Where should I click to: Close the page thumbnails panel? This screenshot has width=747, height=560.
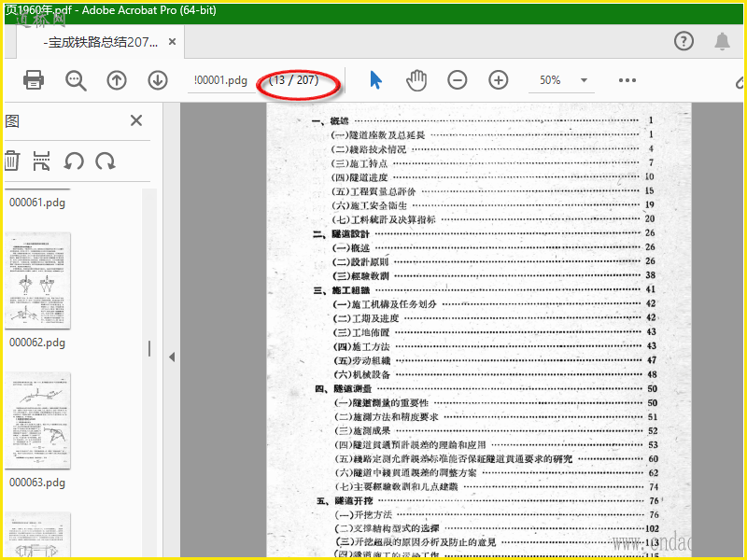[136, 120]
